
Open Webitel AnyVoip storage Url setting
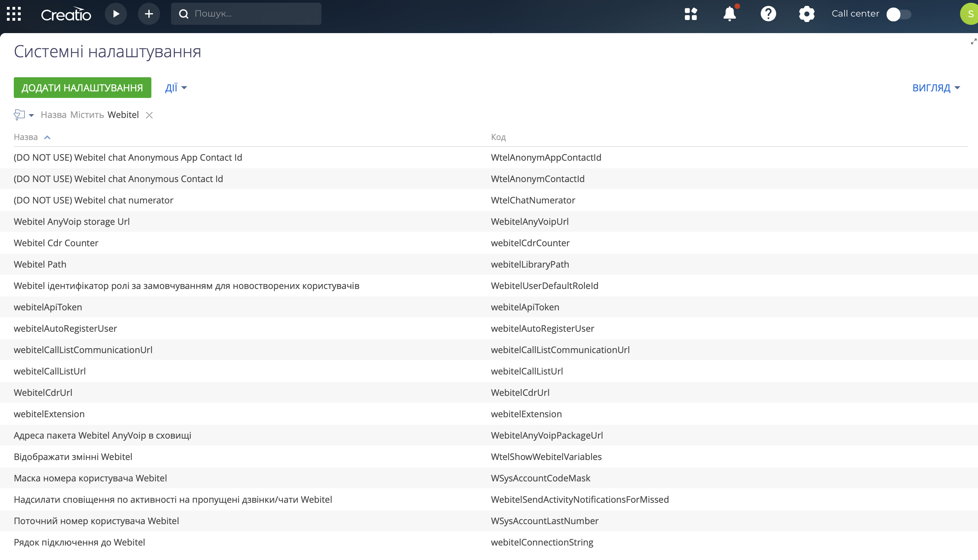click(71, 221)
